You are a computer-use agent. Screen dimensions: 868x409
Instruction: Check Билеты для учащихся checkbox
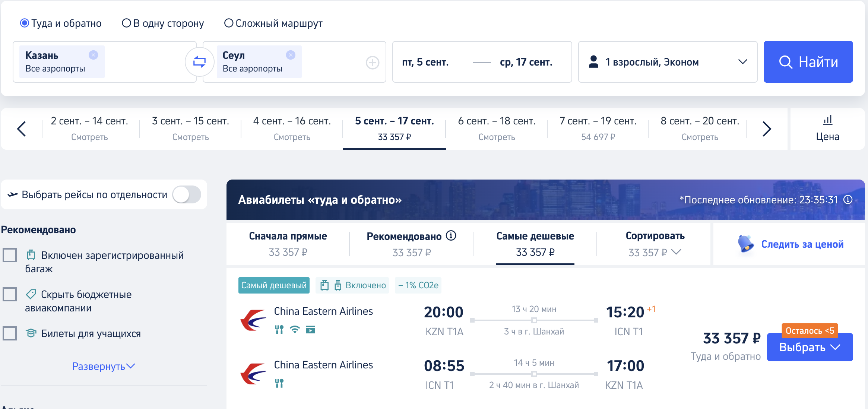tap(10, 333)
